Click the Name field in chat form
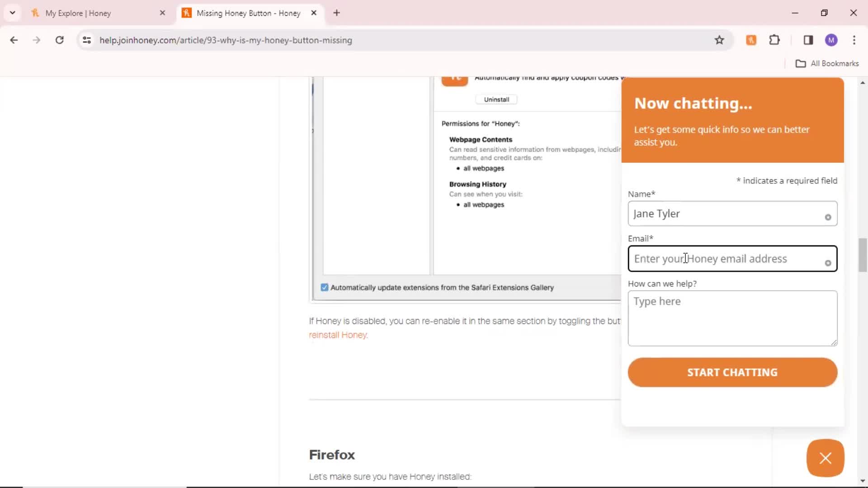868x488 pixels. click(732, 213)
